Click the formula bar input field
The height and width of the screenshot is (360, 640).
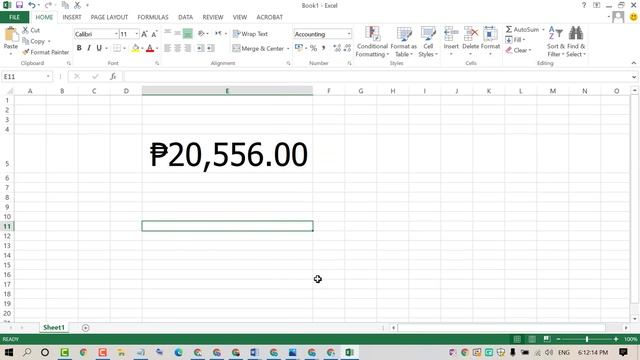(x=377, y=76)
